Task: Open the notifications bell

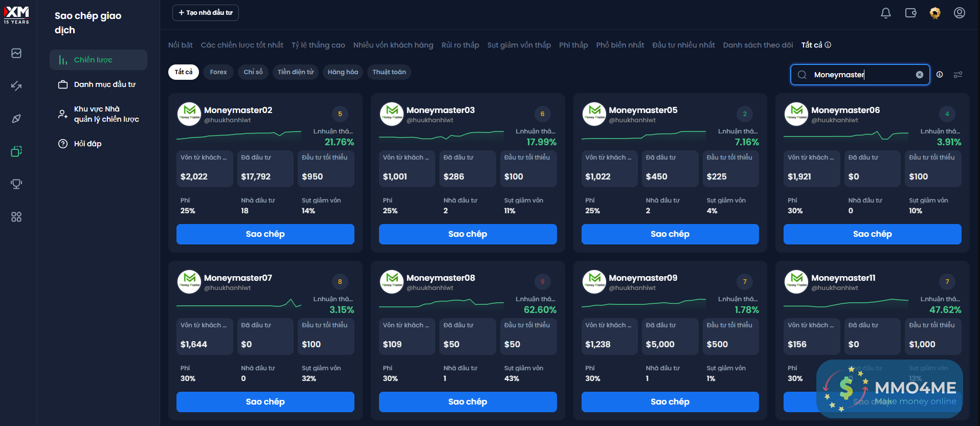Action: 886,13
